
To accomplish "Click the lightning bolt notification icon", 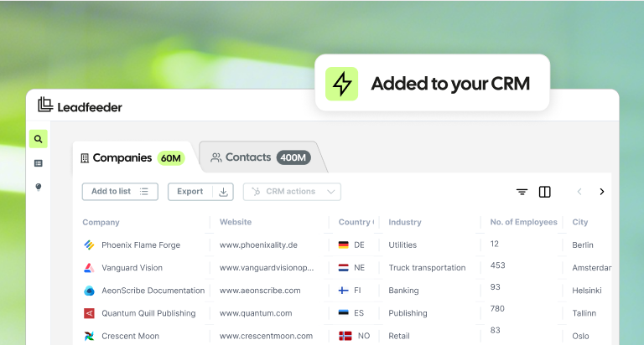I will [342, 84].
